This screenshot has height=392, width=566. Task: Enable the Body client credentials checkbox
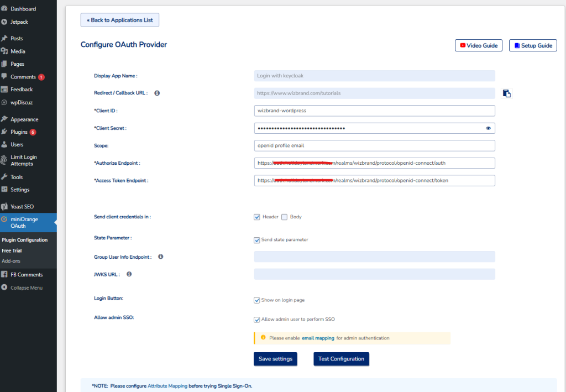click(x=285, y=217)
